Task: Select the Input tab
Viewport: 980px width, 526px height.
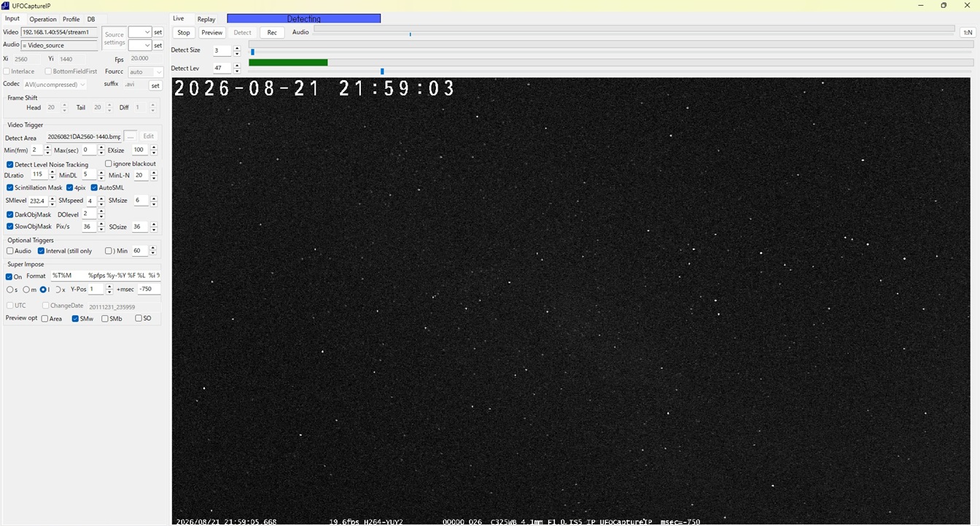Action: coord(12,19)
